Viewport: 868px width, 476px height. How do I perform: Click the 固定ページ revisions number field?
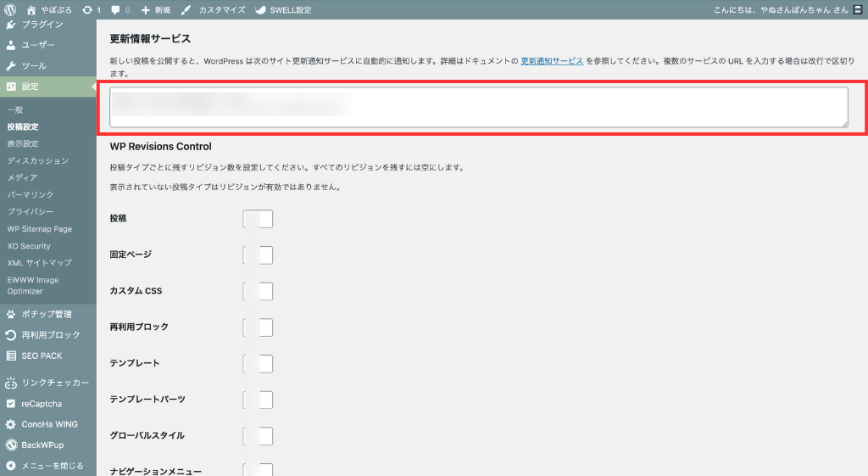(258, 255)
